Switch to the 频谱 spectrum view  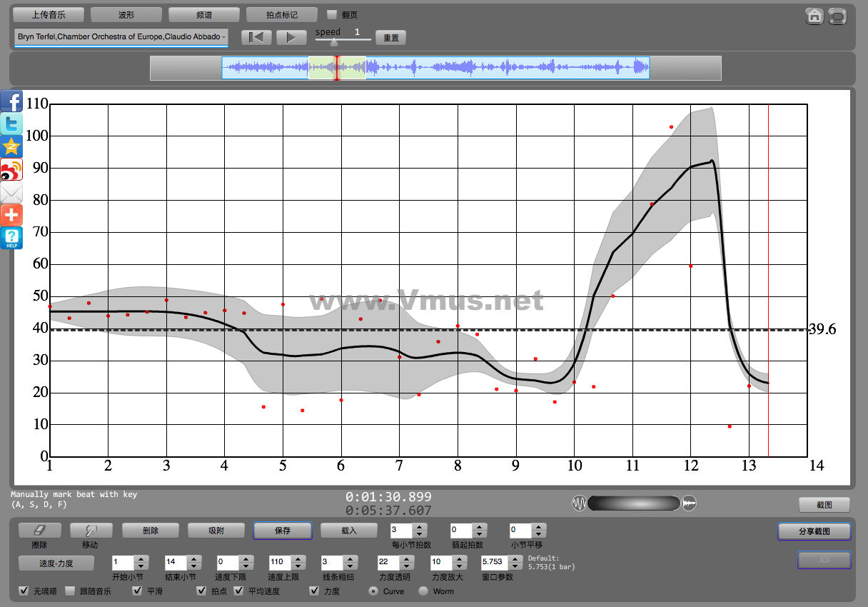[x=203, y=15]
